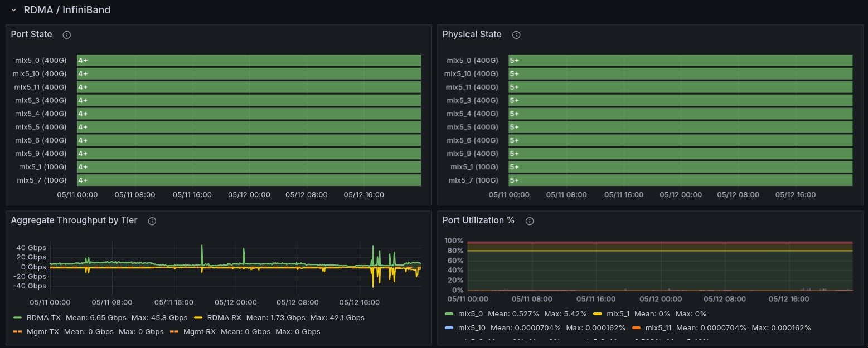This screenshot has width=868, height=348.
Task: Isolate the mlx5_10 legend label in Port Utilization
Action: 472,328
